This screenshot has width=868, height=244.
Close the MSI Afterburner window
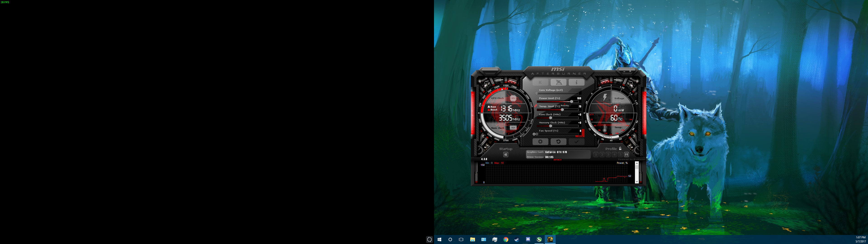630,71
